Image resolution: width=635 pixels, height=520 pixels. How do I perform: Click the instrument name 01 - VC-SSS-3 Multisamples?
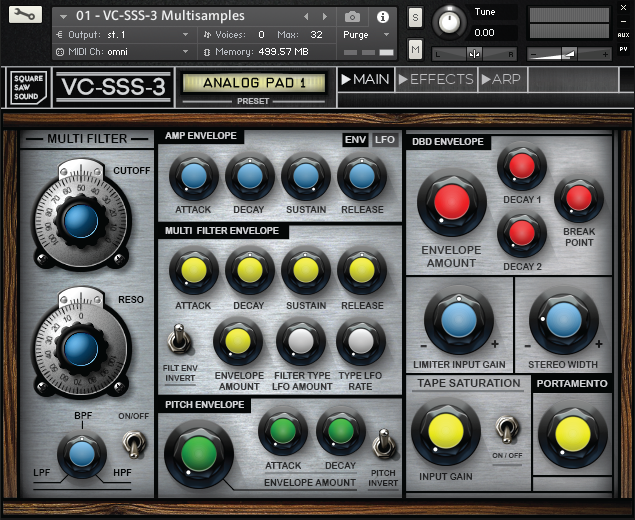pyautogui.click(x=160, y=16)
